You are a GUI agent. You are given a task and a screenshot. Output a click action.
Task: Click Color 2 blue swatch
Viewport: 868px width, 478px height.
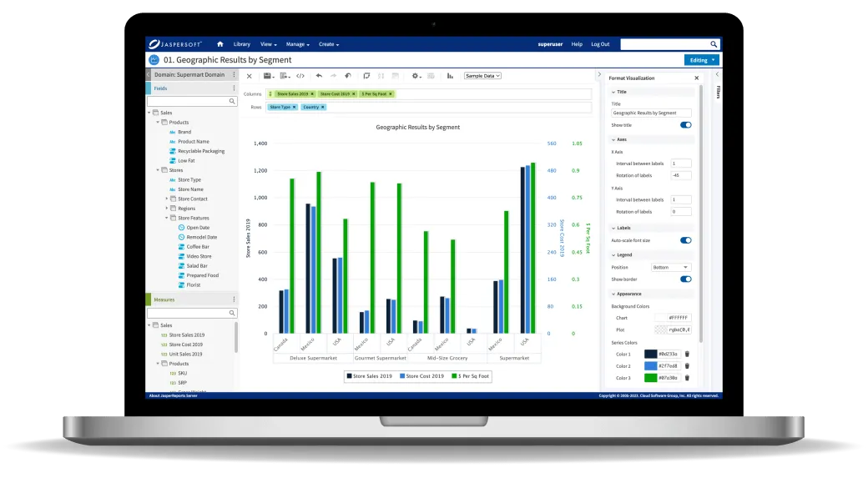[x=650, y=365]
